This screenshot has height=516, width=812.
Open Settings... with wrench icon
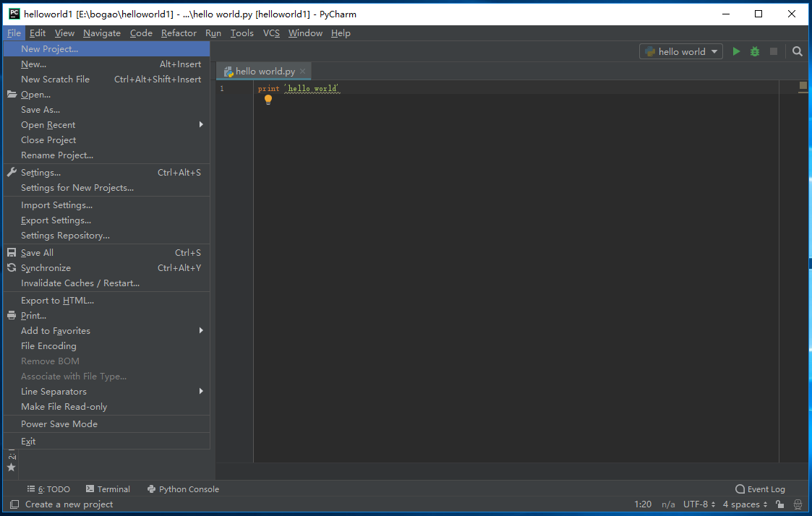(x=107, y=172)
